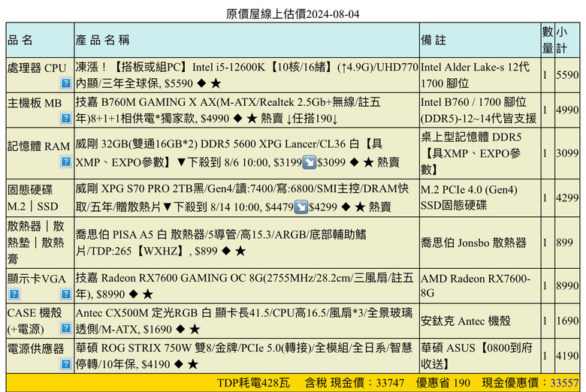Click the AMD Radeon RX7600-8G note
Image resolution: width=586 pixels, height=392 pixels.
point(476,285)
